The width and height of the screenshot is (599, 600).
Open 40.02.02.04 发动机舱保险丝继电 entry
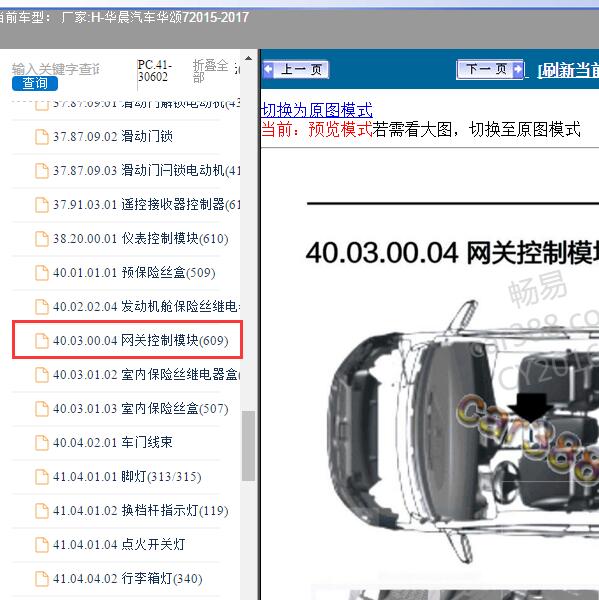[147, 307]
